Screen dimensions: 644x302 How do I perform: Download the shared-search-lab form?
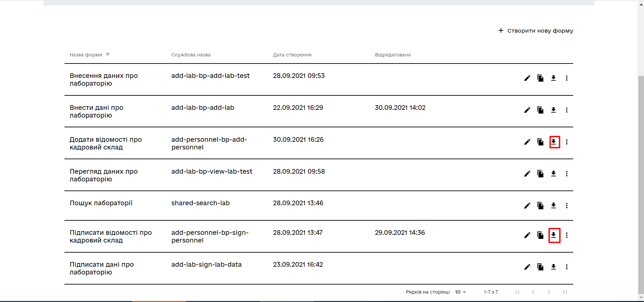pyautogui.click(x=553, y=206)
